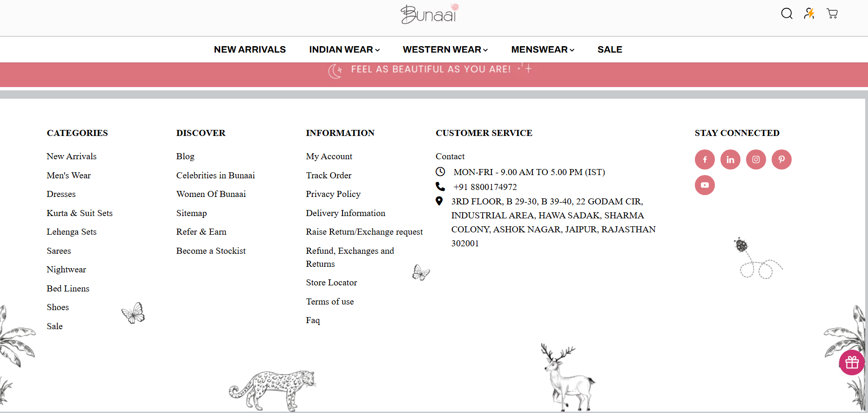Viewport: 868px width, 413px height.
Task: Open Privacy Policy link
Action: click(333, 194)
